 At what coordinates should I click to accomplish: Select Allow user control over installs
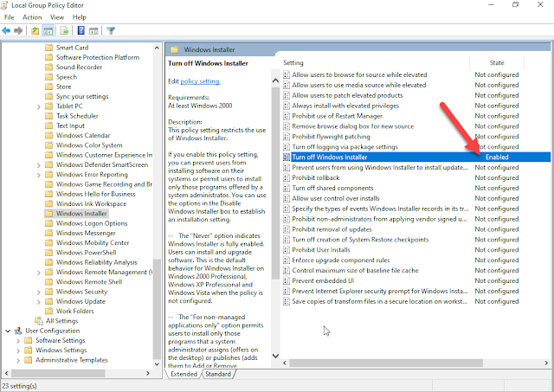point(336,198)
